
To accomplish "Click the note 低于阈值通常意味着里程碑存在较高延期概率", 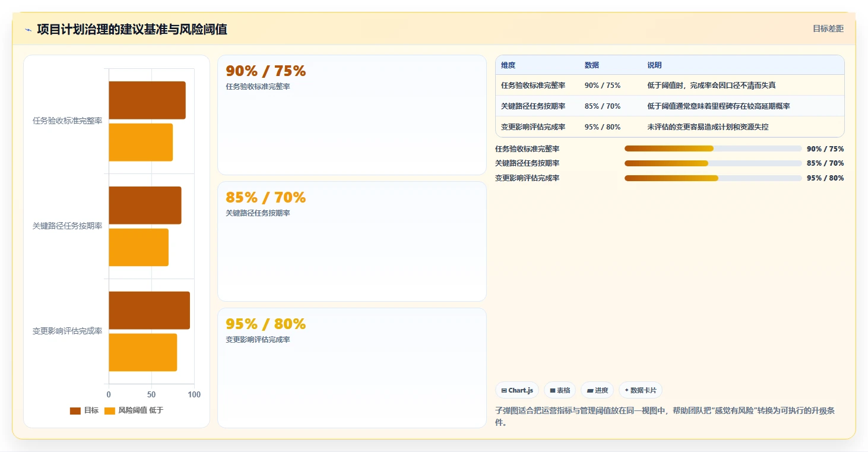I will click(x=718, y=106).
